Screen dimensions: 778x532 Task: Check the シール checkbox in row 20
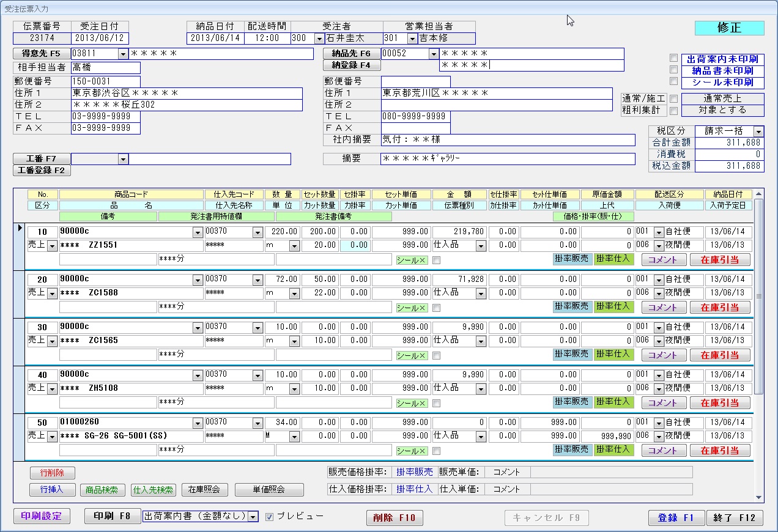pos(436,308)
